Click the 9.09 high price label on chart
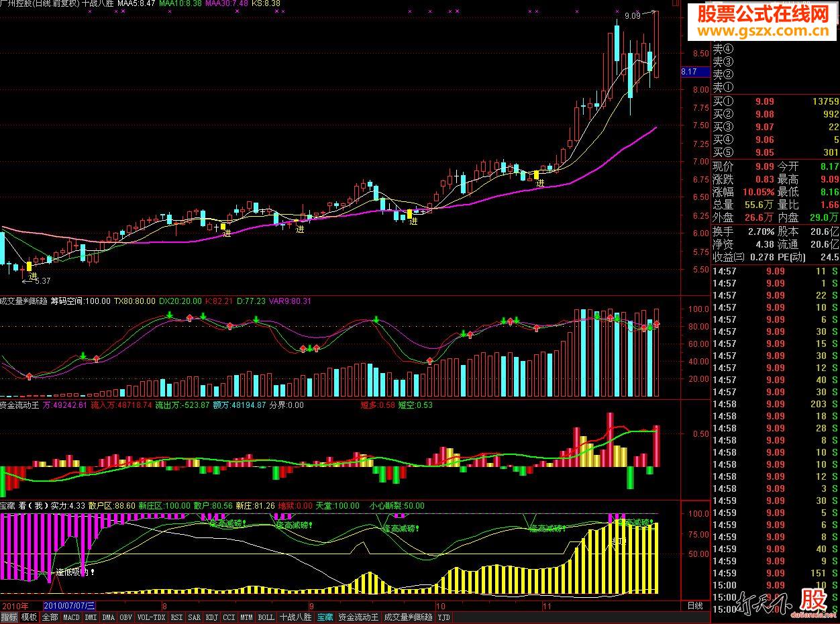Image resolution: width=840 pixels, height=624 pixels. (632, 15)
